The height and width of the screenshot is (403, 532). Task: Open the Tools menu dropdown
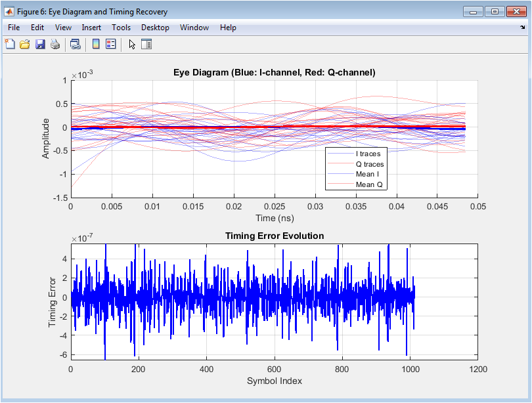121,28
